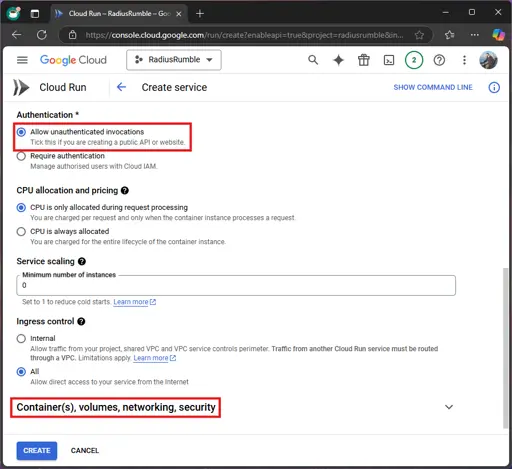Click the blue CREATE button

click(37, 451)
